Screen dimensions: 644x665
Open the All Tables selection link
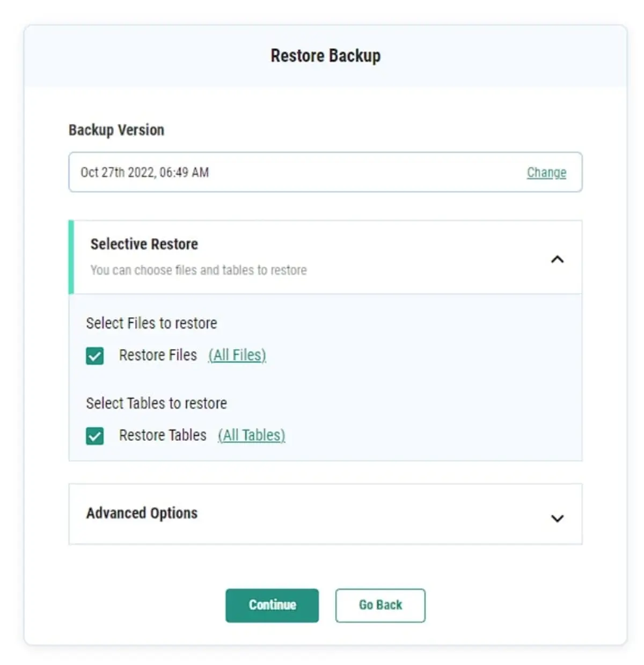(x=251, y=435)
